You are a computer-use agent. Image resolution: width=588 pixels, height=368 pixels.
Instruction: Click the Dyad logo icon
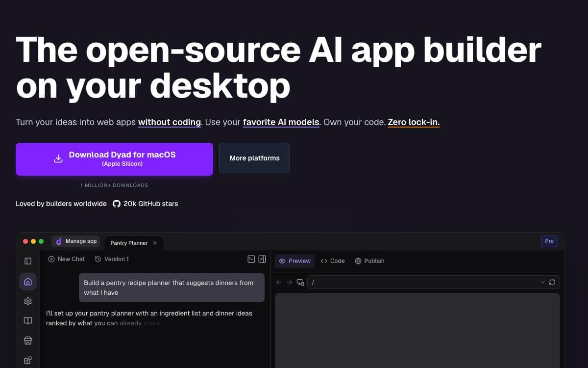click(59, 241)
